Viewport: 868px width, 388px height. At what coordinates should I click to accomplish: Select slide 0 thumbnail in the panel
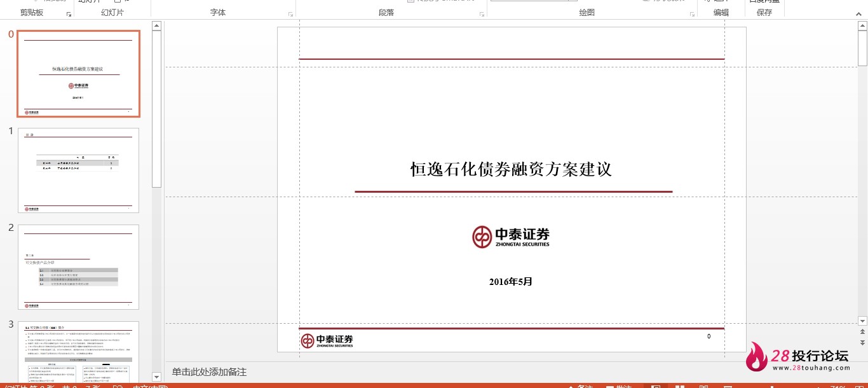(x=79, y=74)
